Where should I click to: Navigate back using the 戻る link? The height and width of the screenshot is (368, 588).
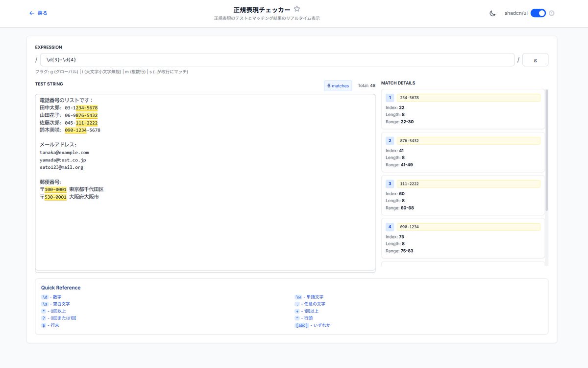pos(38,13)
